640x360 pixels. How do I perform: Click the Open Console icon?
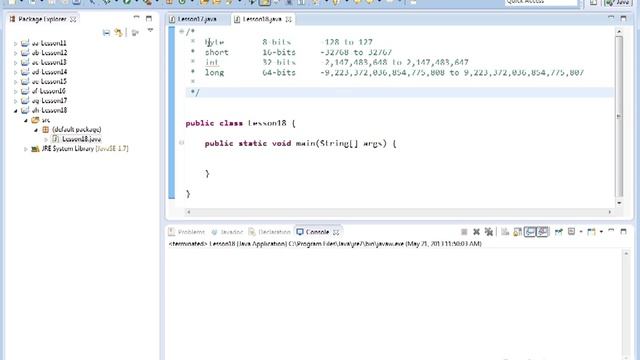tap(591, 232)
